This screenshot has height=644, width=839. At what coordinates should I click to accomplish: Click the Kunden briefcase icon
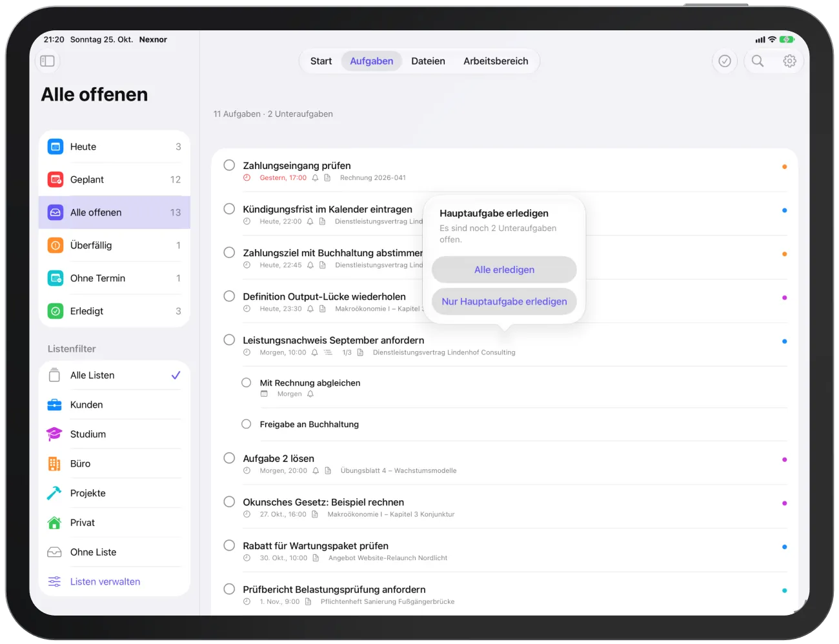pyautogui.click(x=55, y=405)
